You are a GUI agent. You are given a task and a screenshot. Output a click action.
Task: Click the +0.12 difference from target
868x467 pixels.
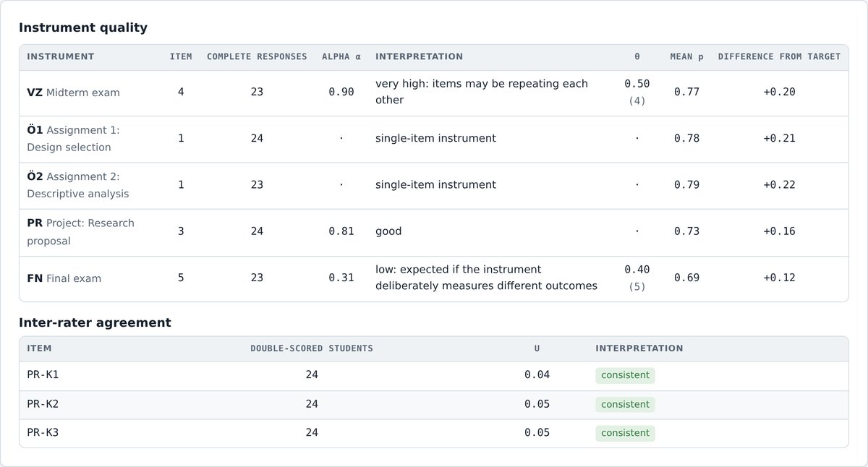(x=779, y=278)
